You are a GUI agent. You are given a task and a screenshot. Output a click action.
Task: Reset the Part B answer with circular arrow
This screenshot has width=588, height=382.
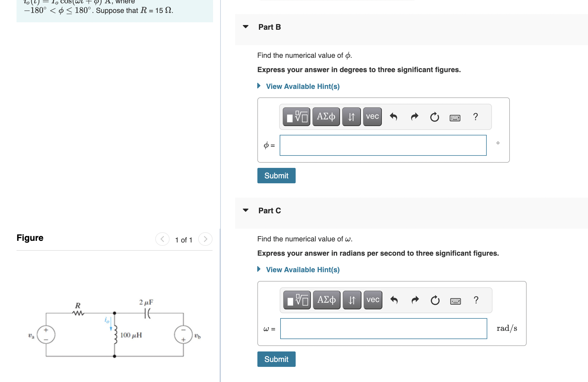coord(434,117)
